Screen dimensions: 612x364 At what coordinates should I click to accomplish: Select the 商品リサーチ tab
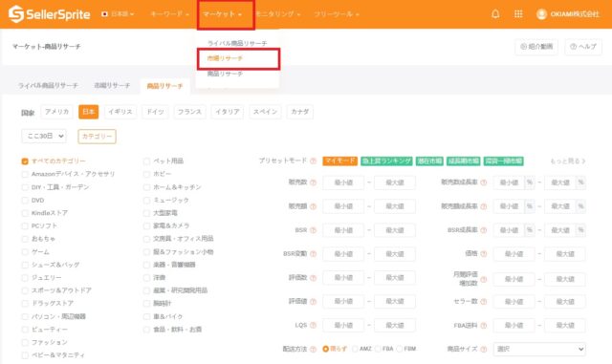coord(164,86)
